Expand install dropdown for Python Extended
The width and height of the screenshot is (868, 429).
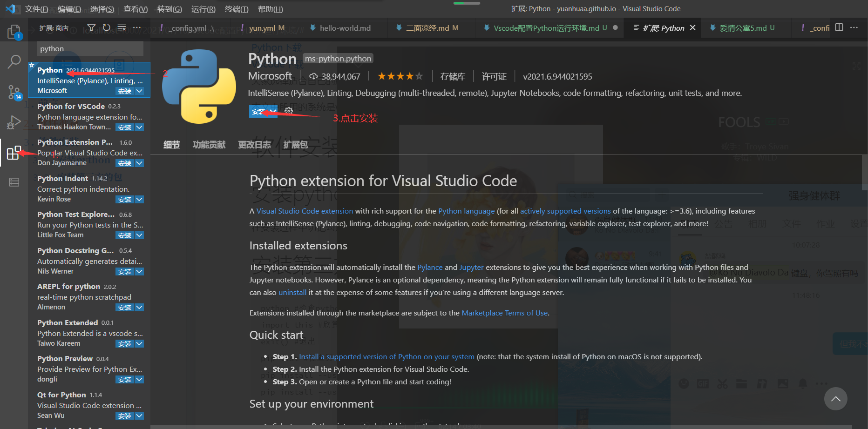coord(139,344)
